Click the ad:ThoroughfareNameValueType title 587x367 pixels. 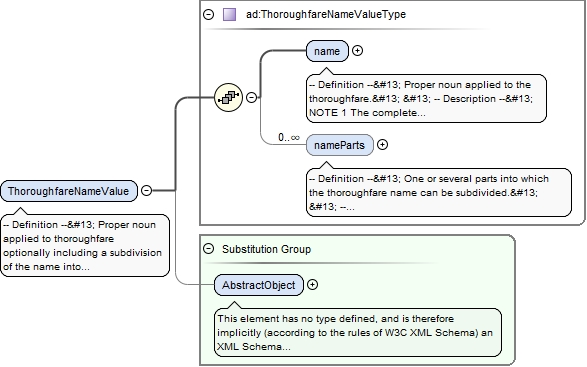click(326, 15)
